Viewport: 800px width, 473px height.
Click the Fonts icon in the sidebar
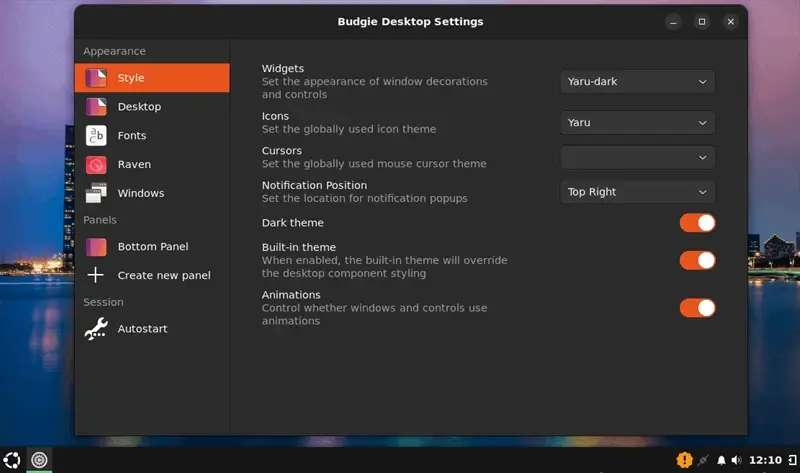[x=96, y=136]
